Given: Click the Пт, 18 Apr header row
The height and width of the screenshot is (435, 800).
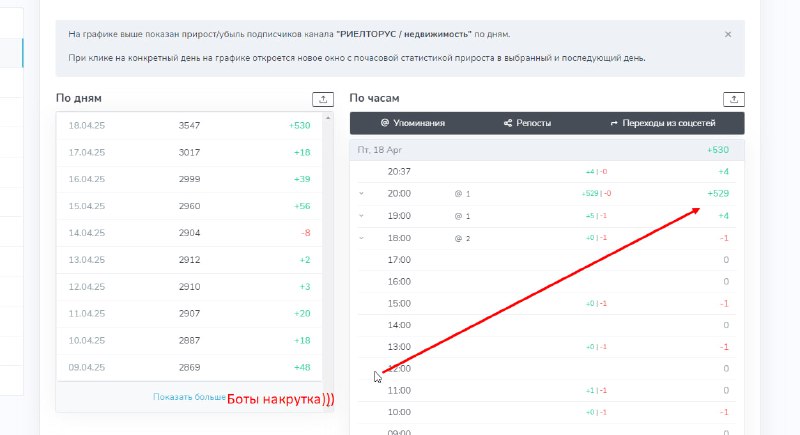Looking at the screenshot, I should (547, 150).
